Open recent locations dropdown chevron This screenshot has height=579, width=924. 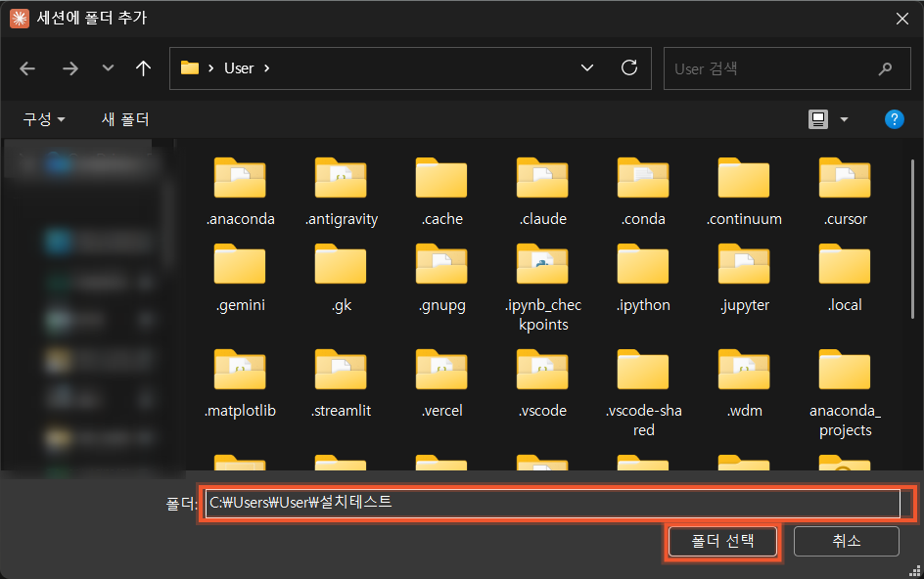pyautogui.click(x=108, y=68)
